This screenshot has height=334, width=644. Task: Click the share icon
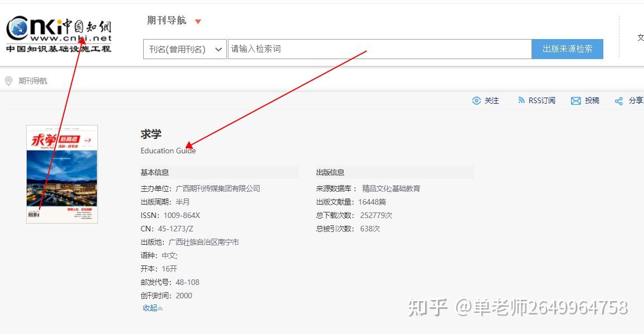pos(618,101)
